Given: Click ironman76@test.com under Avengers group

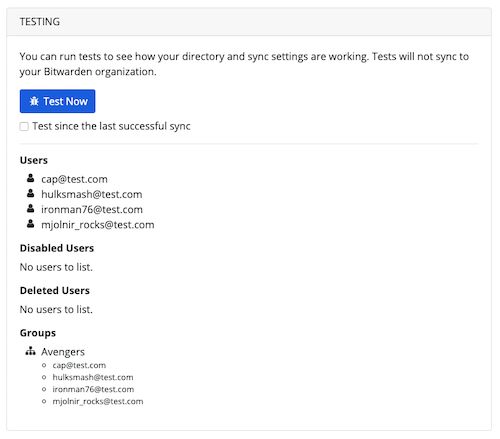Looking at the screenshot, I should pos(93,389).
